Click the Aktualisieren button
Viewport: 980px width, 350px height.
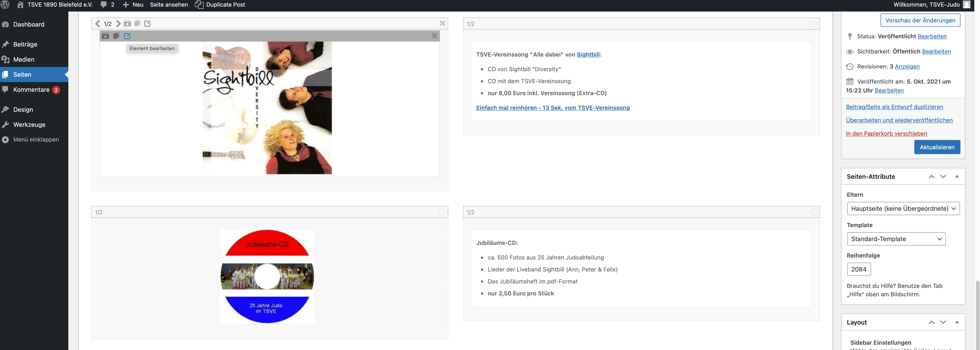point(937,147)
